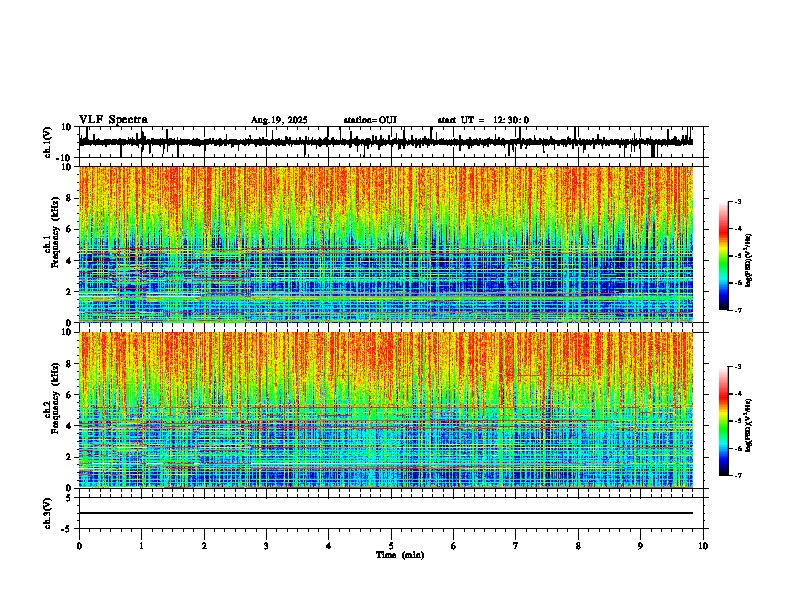Click the ch.1 log(PSD) colorbar title
The width and height of the screenshot is (792, 612).
[x=749, y=261]
